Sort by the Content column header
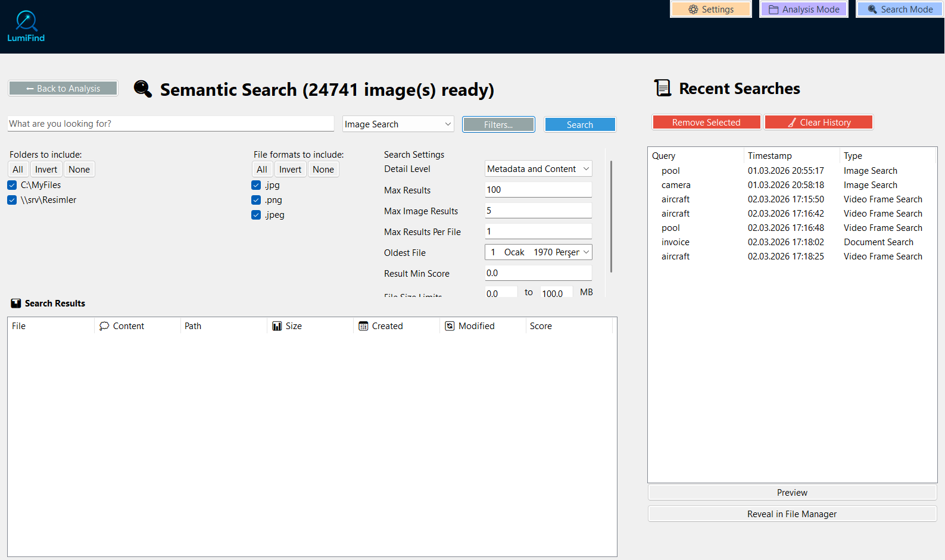945x560 pixels. tap(137, 326)
